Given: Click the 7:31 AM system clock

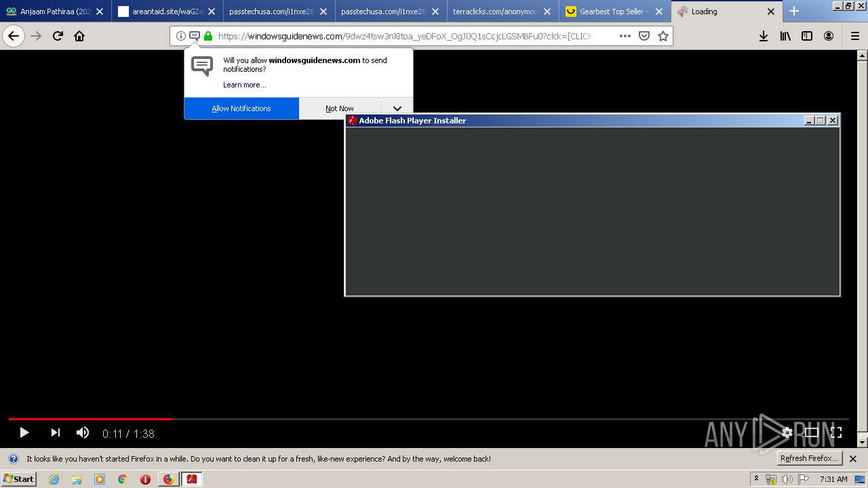Looking at the screenshot, I should tap(833, 479).
